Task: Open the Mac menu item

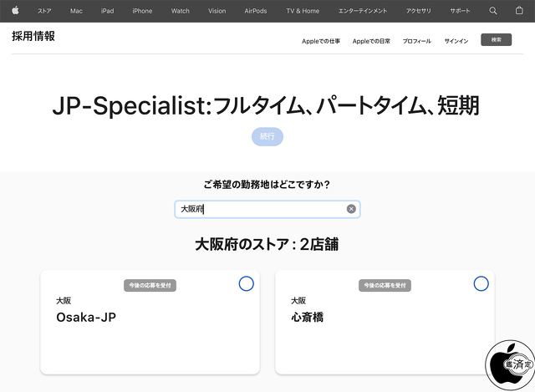Action: tap(76, 11)
